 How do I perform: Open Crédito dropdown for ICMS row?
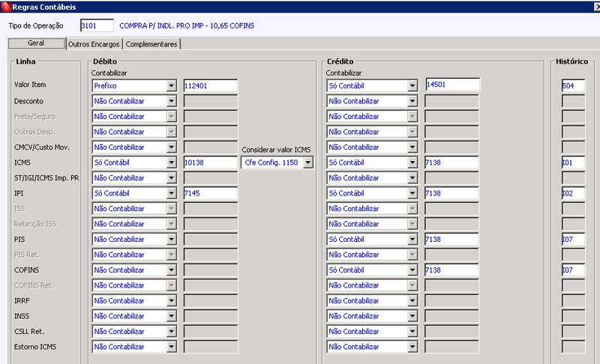412,163
